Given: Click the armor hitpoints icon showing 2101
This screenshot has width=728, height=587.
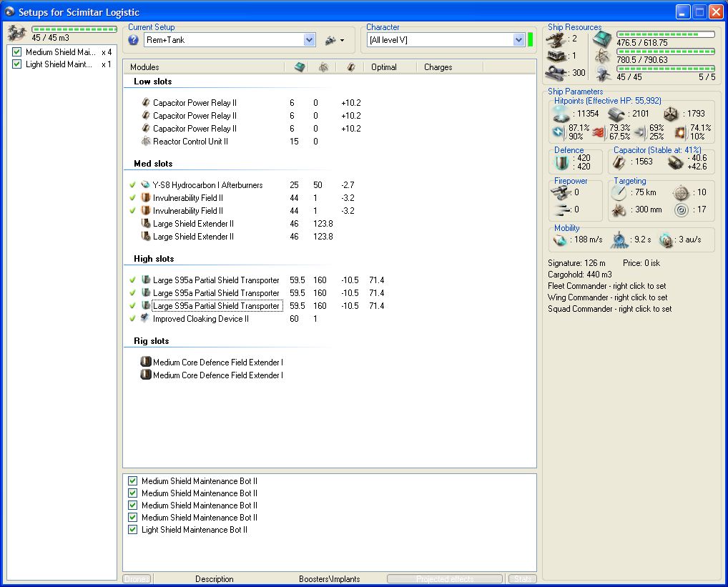Looking at the screenshot, I should click(616, 114).
